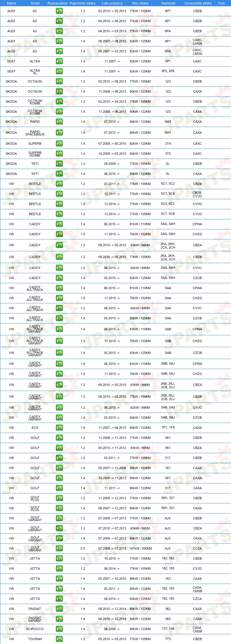This screenshot has height=644, width=231.
Task: Click production years 10.2009 -> 05.2015
Action: 112,154
